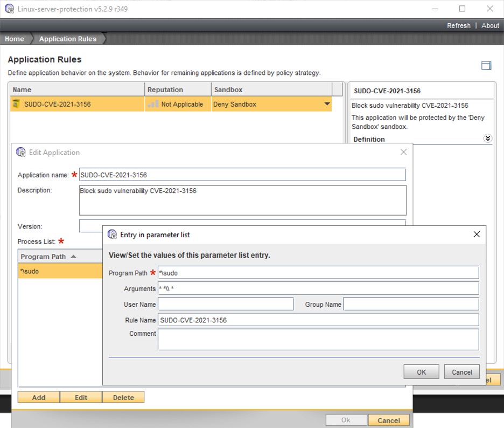Click the Not Applicable reputation bars icon
The height and width of the screenshot is (428, 504).
(153, 104)
